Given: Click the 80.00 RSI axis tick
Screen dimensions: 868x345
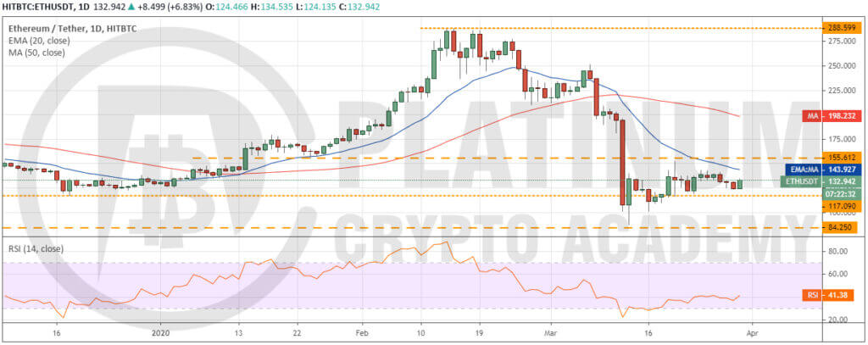Looking at the screenshot, I should point(839,252).
